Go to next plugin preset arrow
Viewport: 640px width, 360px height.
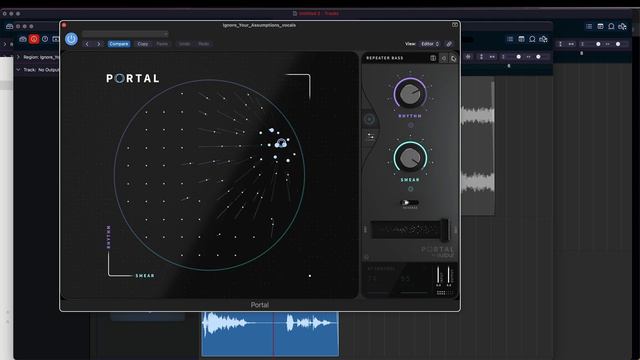pos(98,44)
